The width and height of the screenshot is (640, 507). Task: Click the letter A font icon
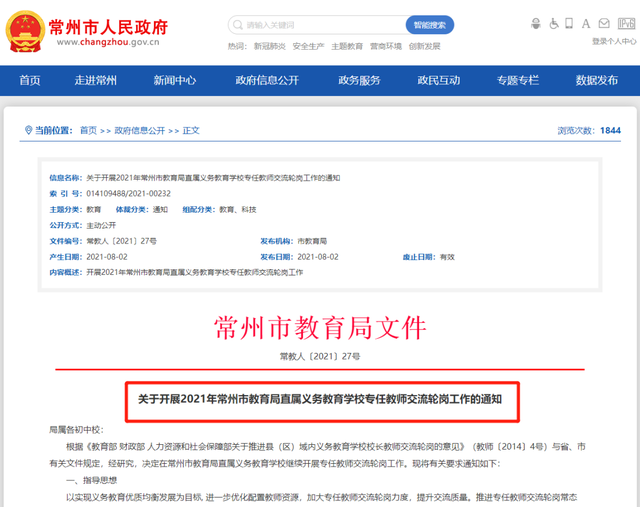(x=586, y=24)
